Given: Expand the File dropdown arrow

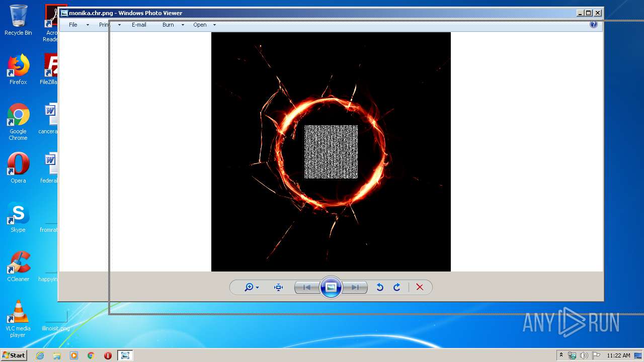Looking at the screenshot, I should pyautogui.click(x=88, y=25).
